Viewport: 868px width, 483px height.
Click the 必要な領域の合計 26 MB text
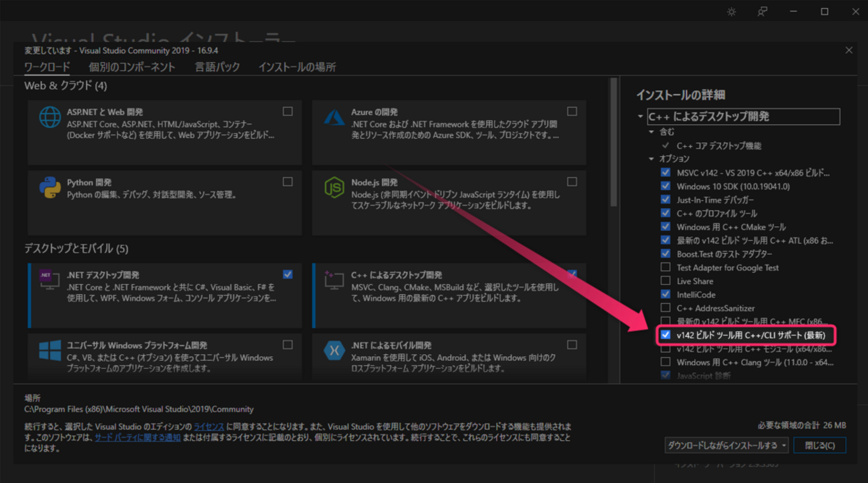point(802,426)
